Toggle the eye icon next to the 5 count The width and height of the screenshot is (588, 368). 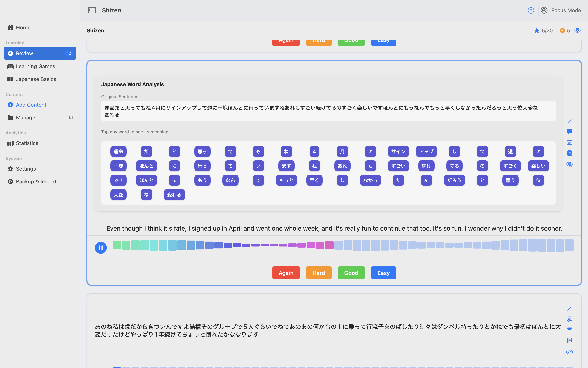[x=577, y=30]
